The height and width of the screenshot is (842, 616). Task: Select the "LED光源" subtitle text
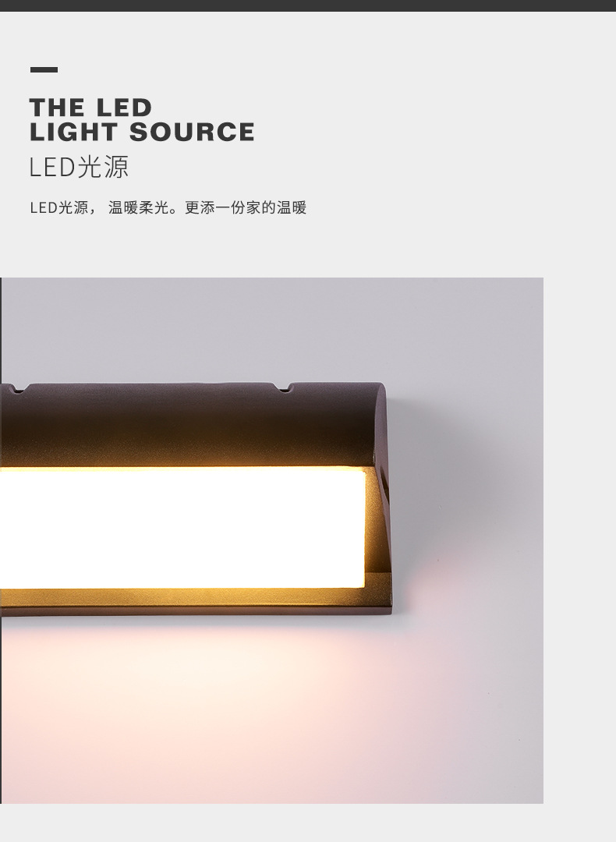pos(79,167)
